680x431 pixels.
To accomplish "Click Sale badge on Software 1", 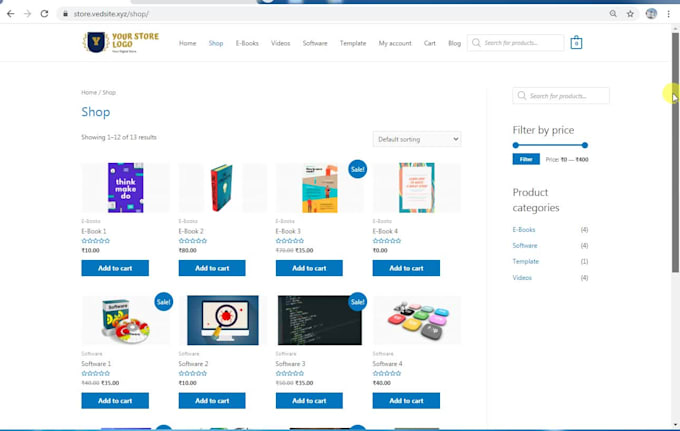I will pos(163,302).
